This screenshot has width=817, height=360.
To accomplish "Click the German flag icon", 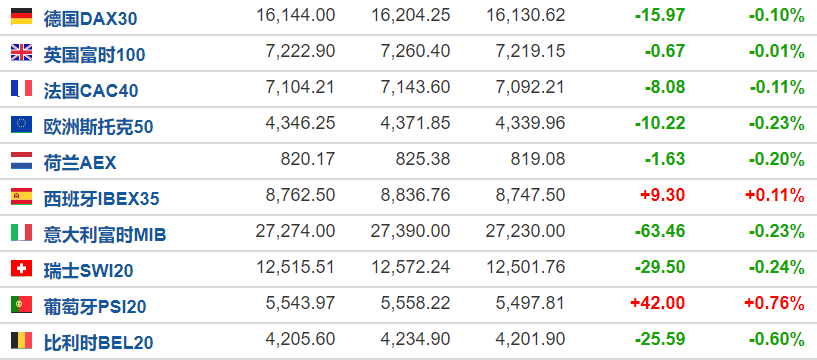I will 21,17.
